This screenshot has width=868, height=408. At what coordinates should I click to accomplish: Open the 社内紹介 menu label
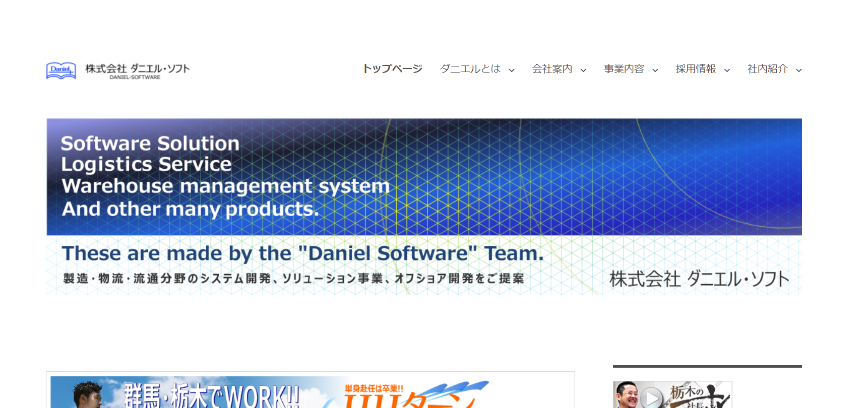767,69
